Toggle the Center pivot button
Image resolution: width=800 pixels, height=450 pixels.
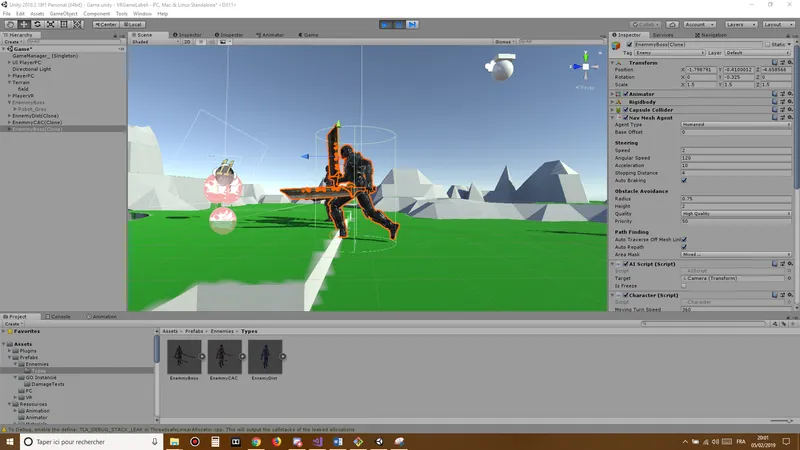pyautogui.click(x=106, y=24)
